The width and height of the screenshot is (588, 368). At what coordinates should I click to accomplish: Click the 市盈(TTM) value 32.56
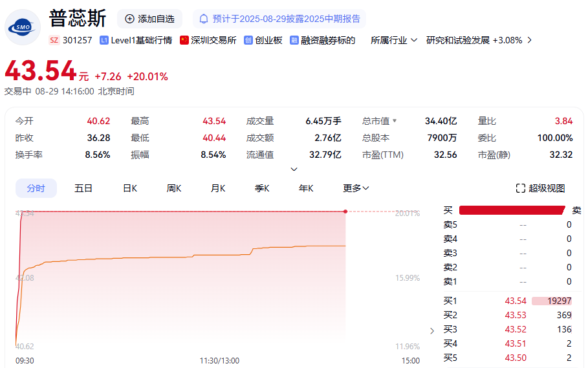[x=446, y=155]
